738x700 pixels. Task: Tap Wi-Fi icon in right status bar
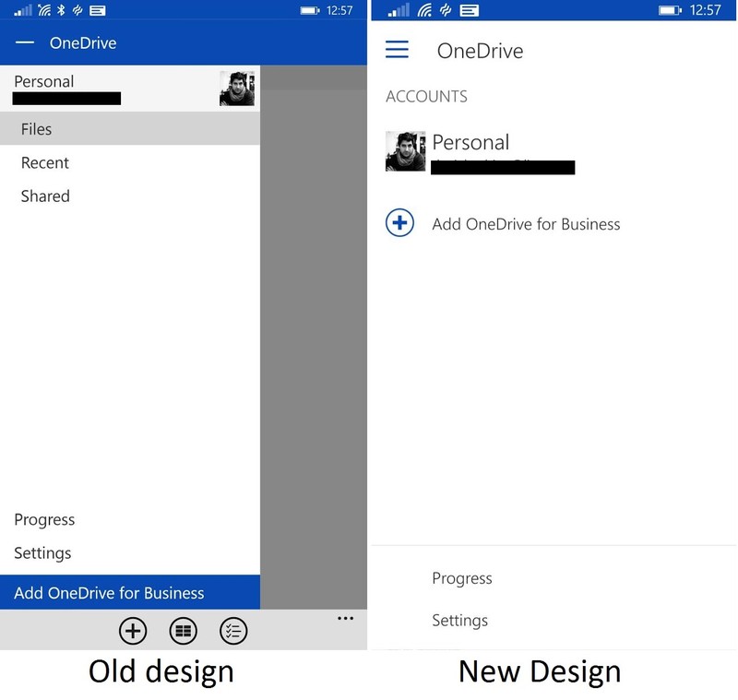click(x=424, y=10)
